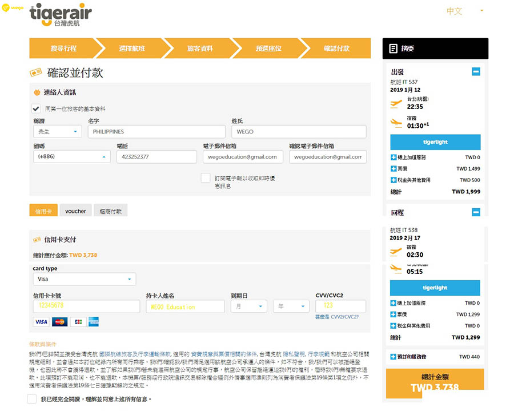Click the JCB card logo
Image resolution: width=514 pixels, height=420 pixels.
[78, 322]
